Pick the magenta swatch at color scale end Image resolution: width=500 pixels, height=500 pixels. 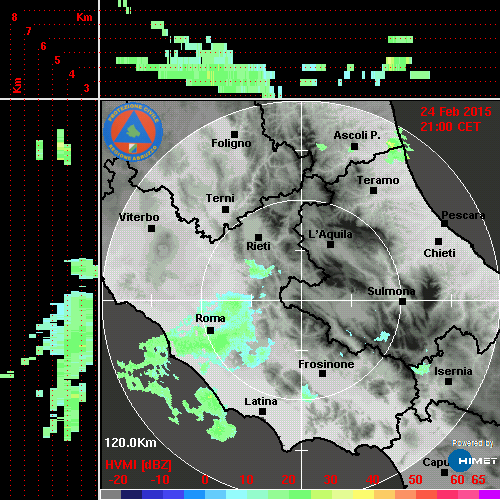pos(489,494)
